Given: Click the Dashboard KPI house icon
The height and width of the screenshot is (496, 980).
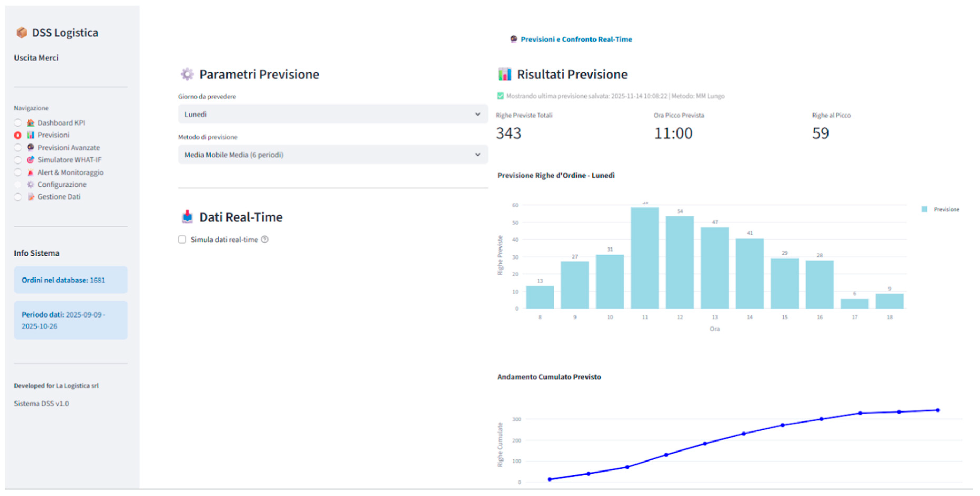Looking at the screenshot, I should point(31,123).
